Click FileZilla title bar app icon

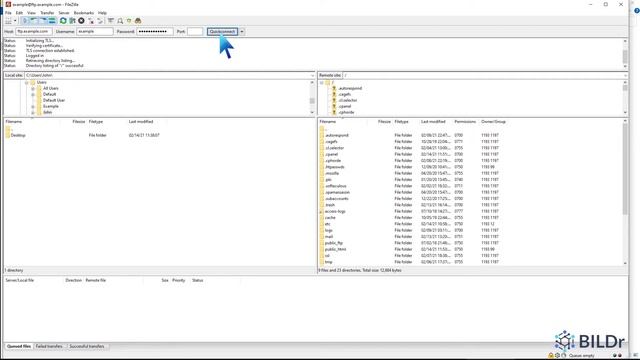pyautogui.click(x=8, y=4)
